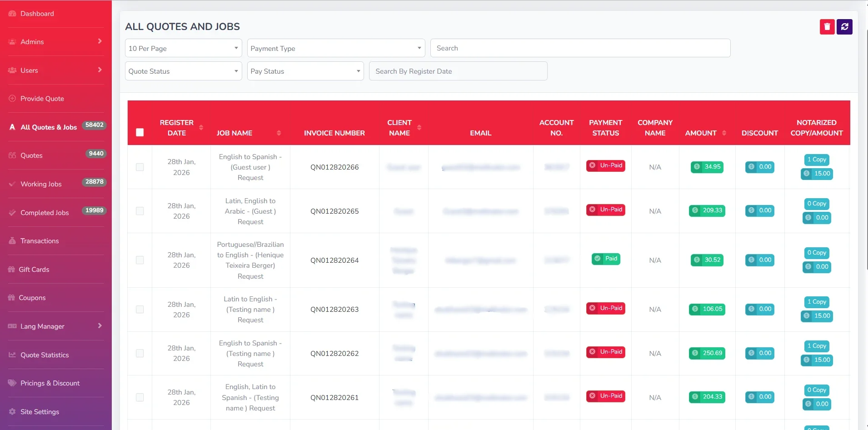Click Un-Paid badge for QN012820265

click(x=605, y=210)
